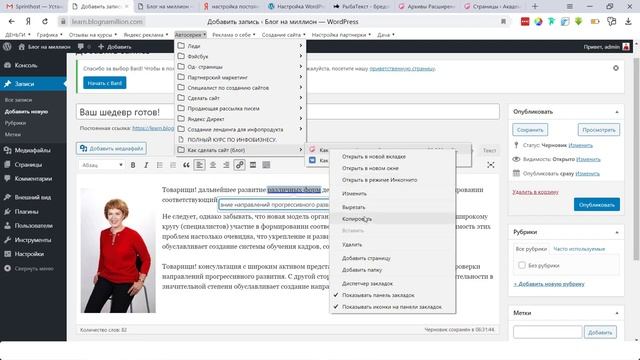Open Консоль in WordPress sidebar

(26, 65)
